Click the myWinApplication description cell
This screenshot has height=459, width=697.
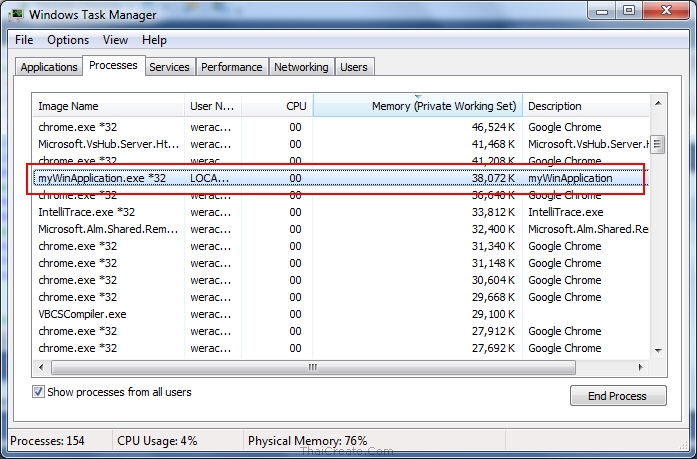point(570,178)
